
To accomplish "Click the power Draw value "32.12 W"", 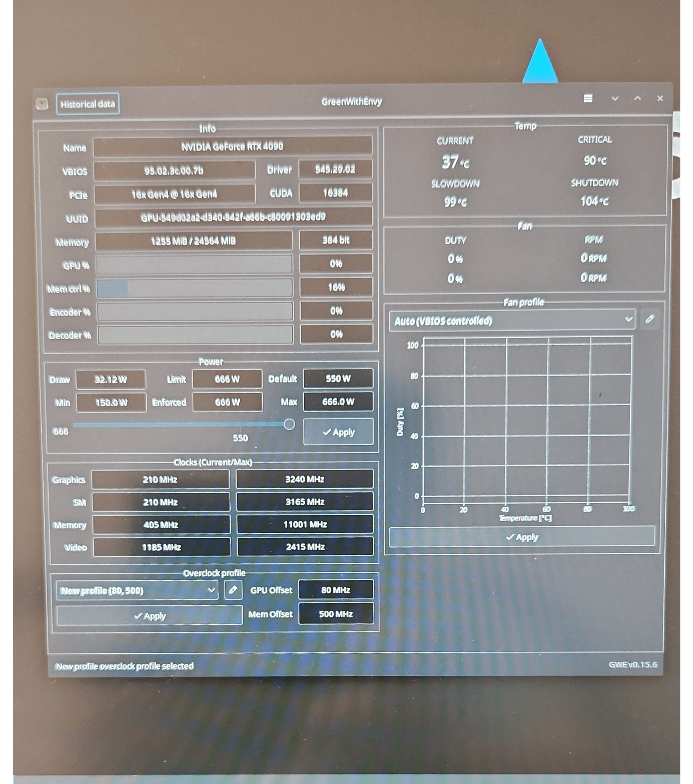I will (x=111, y=380).
